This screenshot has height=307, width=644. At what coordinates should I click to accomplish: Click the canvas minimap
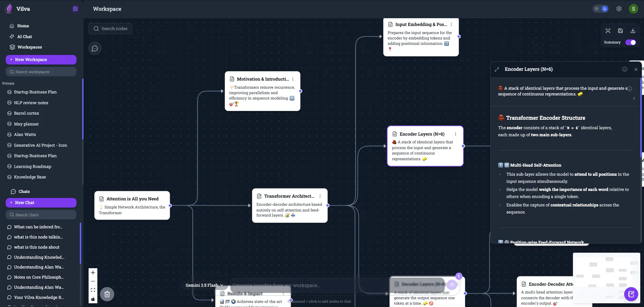(x=606, y=278)
